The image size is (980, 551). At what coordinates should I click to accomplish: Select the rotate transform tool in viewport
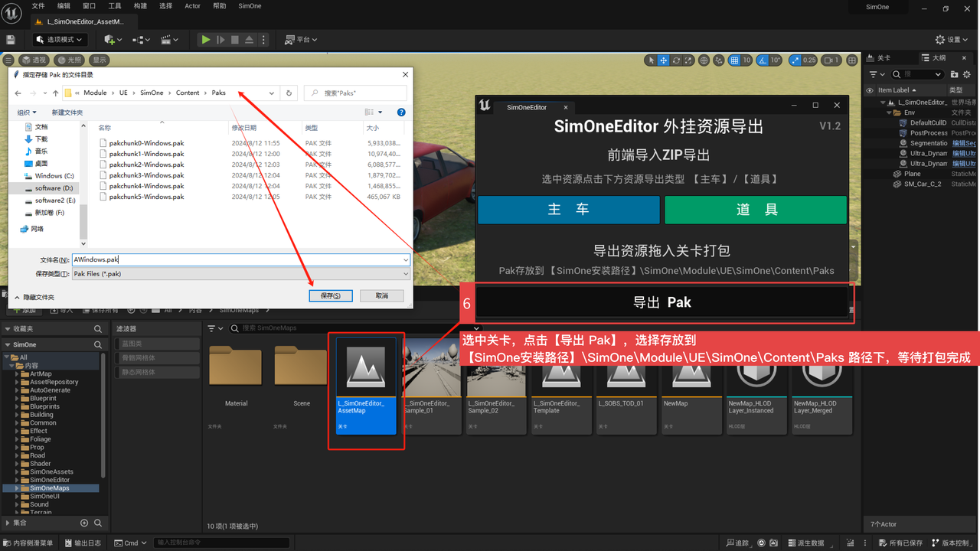[x=677, y=60]
